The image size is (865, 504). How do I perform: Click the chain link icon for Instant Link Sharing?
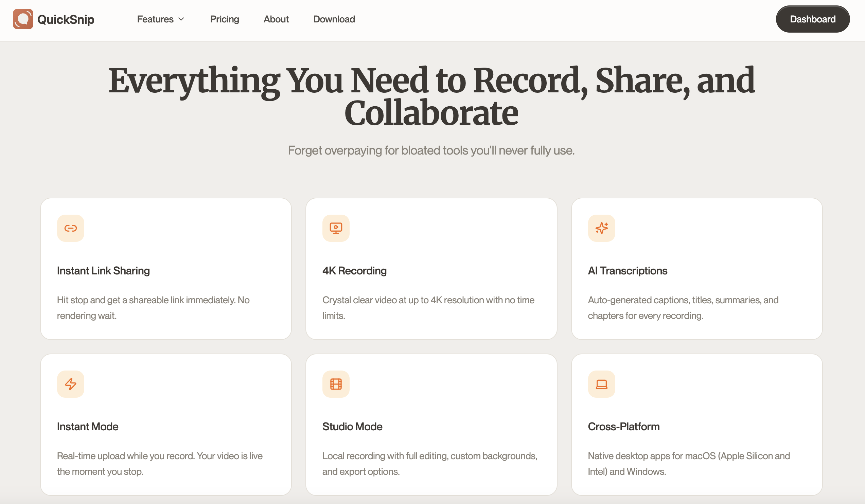pos(70,228)
